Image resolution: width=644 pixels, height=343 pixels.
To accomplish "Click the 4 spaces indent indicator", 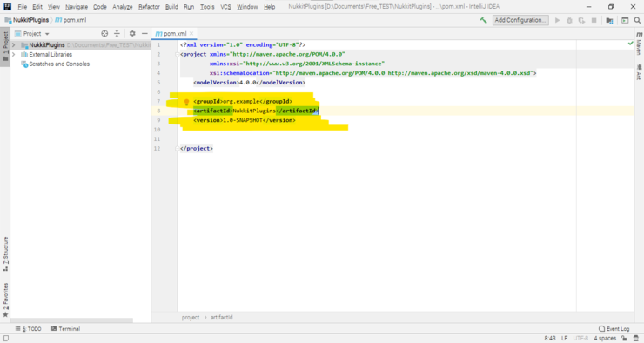I will [x=605, y=338].
